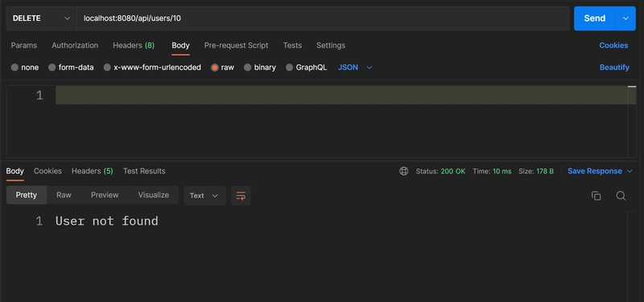The width and height of the screenshot is (644, 302).
Task: Switch to the Raw response view
Action: tap(64, 195)
